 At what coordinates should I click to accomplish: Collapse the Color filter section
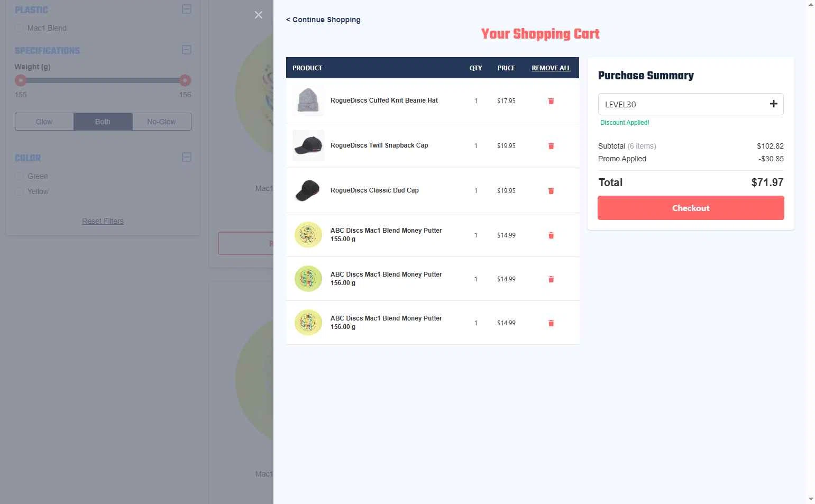(x=187, y=157)
